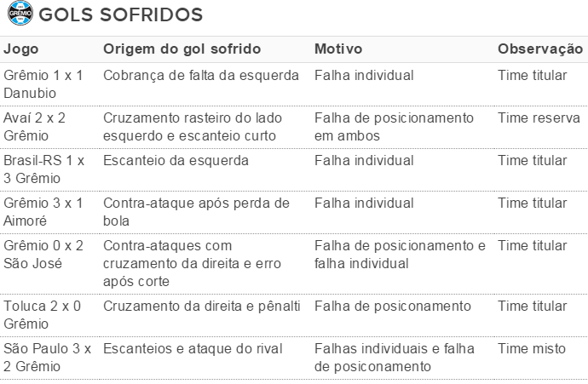The image size is (588, 384).
Task: Select the GOLS SOFRIDOS heading text
Action: coord(121,15)
